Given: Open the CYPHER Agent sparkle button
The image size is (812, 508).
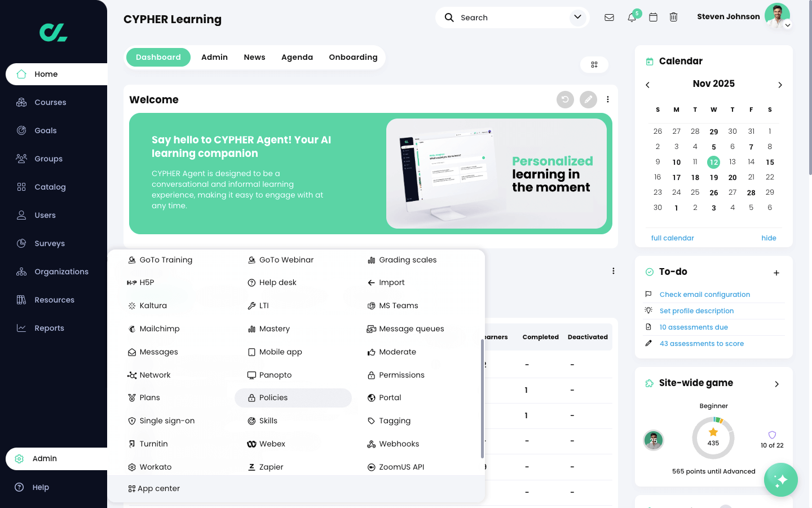Looking at the screenshot, I should pos(781,480).
